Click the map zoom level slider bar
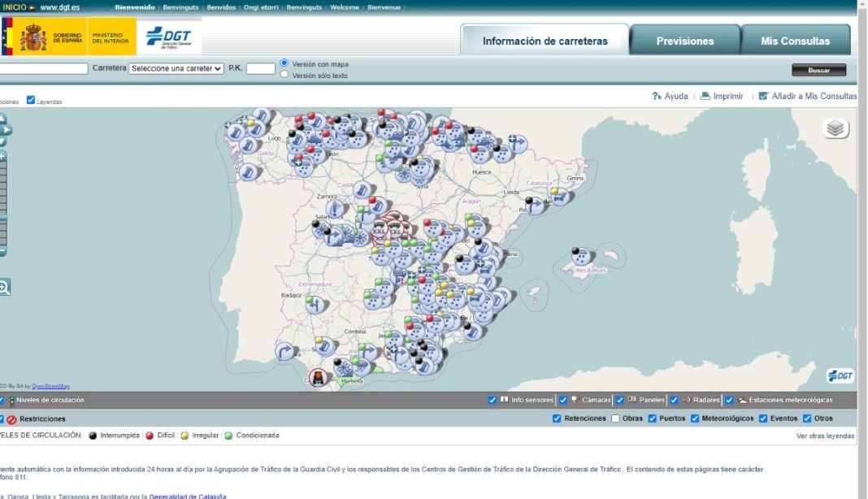The image size is (868, 499). pos(2,203)
